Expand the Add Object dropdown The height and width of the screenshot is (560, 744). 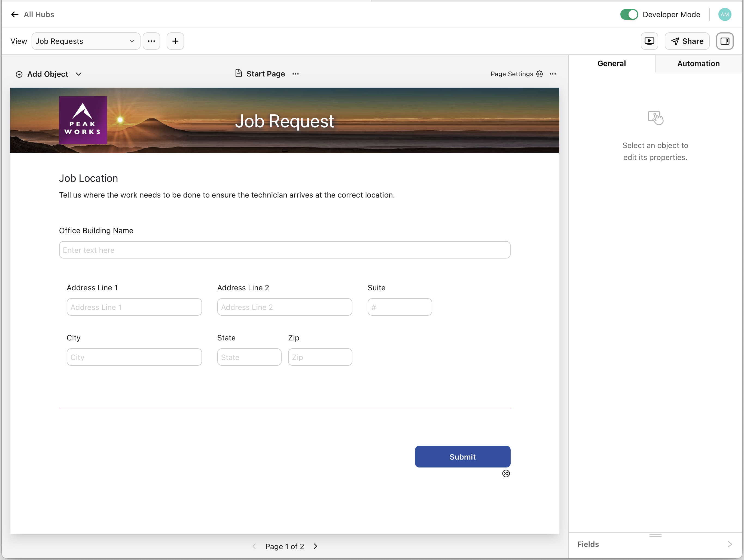click(79, 74)
